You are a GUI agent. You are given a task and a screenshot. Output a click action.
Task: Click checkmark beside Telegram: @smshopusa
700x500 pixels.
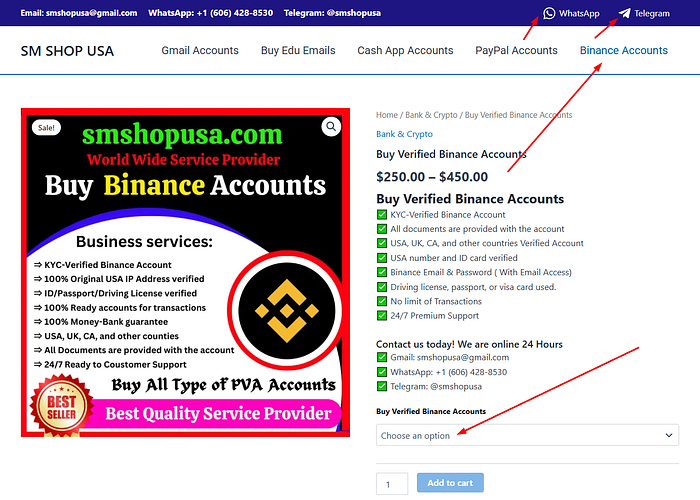click(382, 386)
